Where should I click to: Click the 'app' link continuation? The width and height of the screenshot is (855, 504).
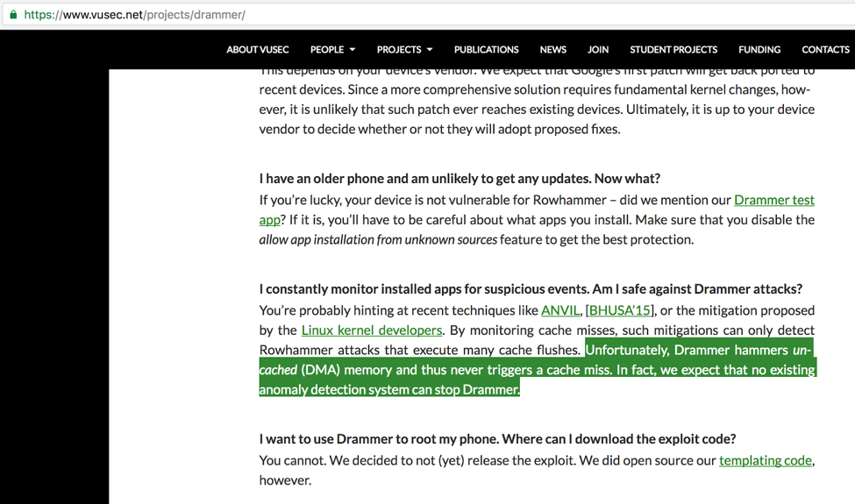(269, 220)
